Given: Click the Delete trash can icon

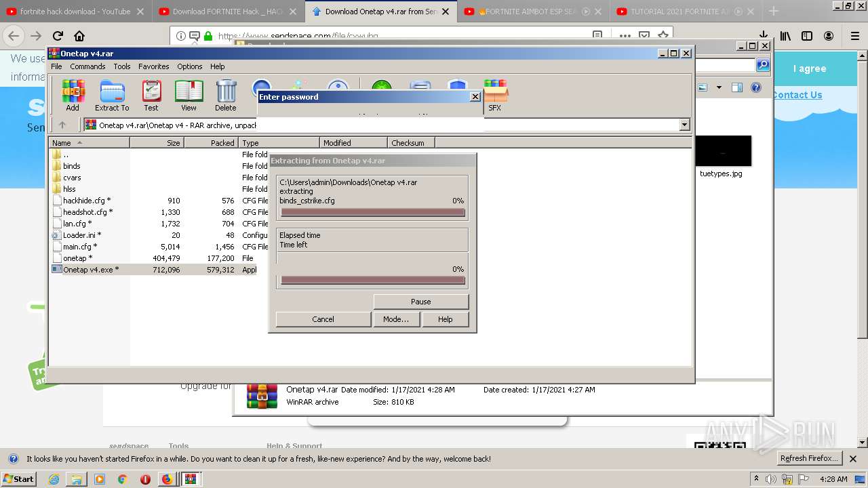Looking at the screenshot, I should coord(226,95).
